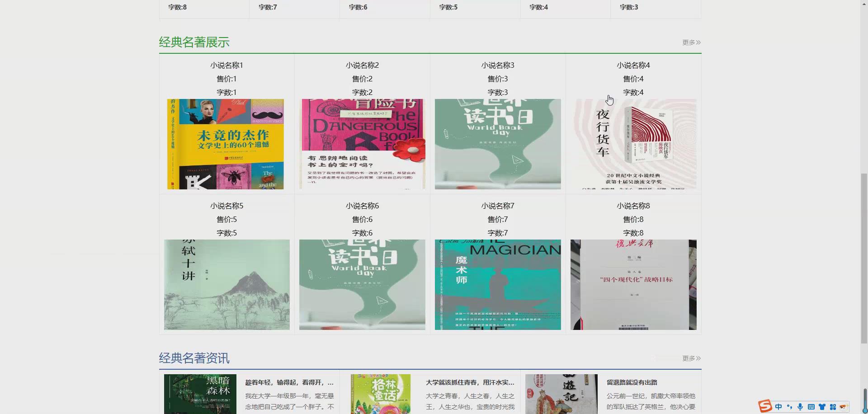868x414 pixels.
Task: Click the 经典名著资讯 section heading
Action: (x=194, y=358)
